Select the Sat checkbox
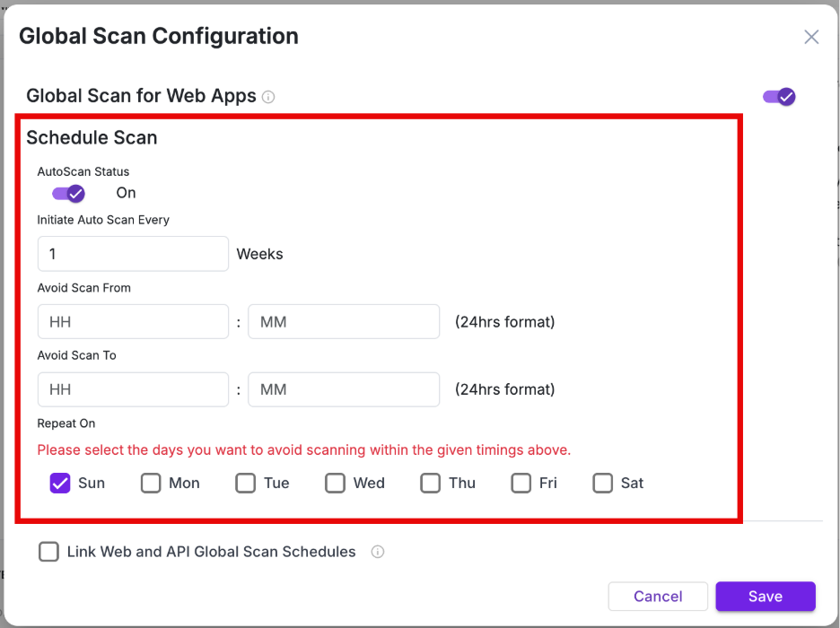840x628 pixels. pos(603,483)
